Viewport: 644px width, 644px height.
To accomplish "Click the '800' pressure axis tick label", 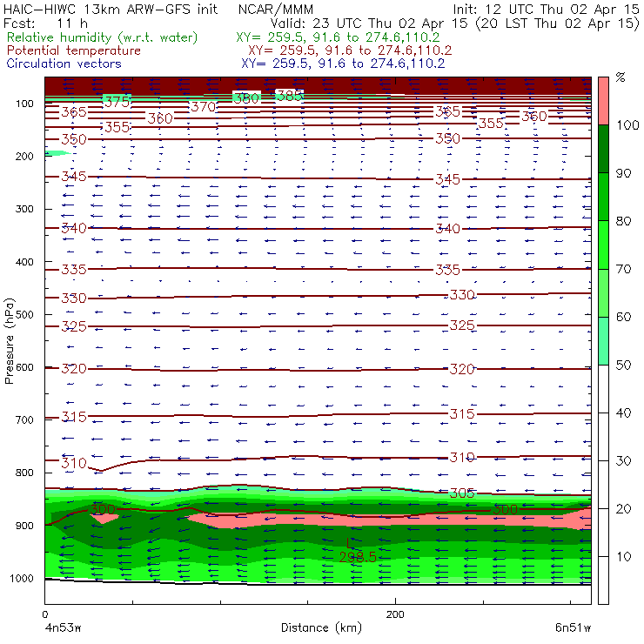I will tap(24, 473).
